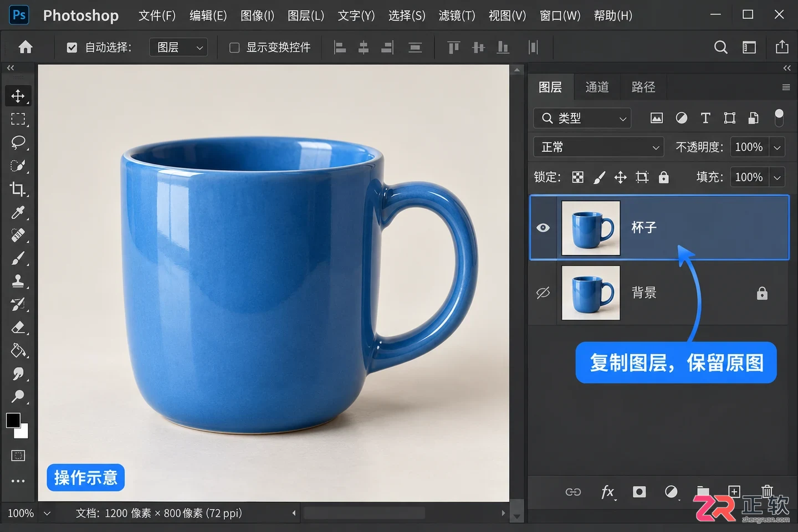Open the 正常 blend mode dropdown
The image size is (798, 532).
coord(598,147)
